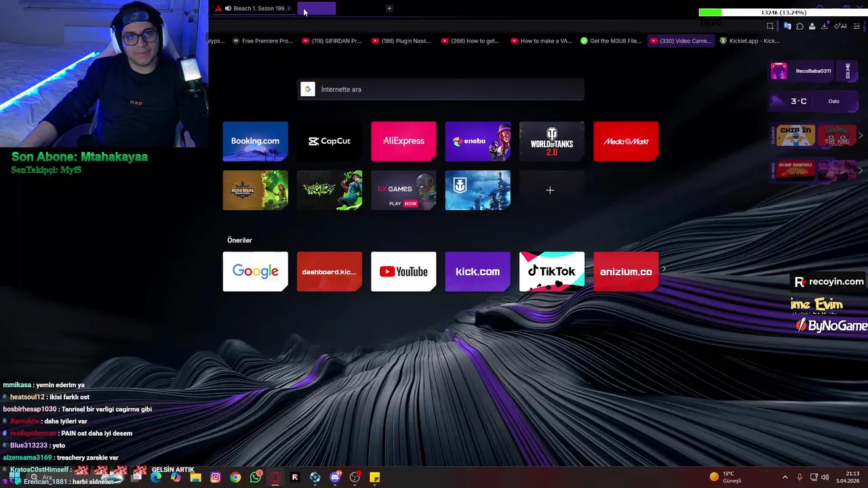Open the profile account icon in toolbar
This screenshot has width=868, height=488.
click(x=812, y=26)
